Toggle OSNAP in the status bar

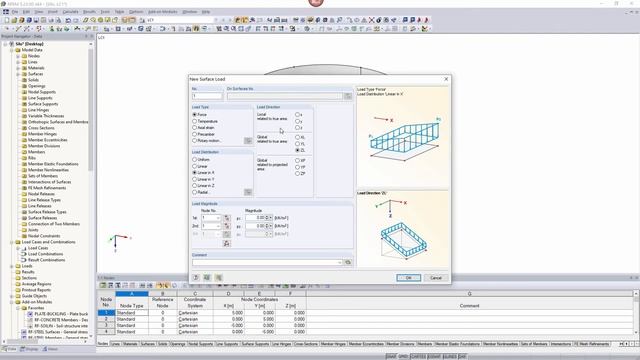[x=434, y=357]
